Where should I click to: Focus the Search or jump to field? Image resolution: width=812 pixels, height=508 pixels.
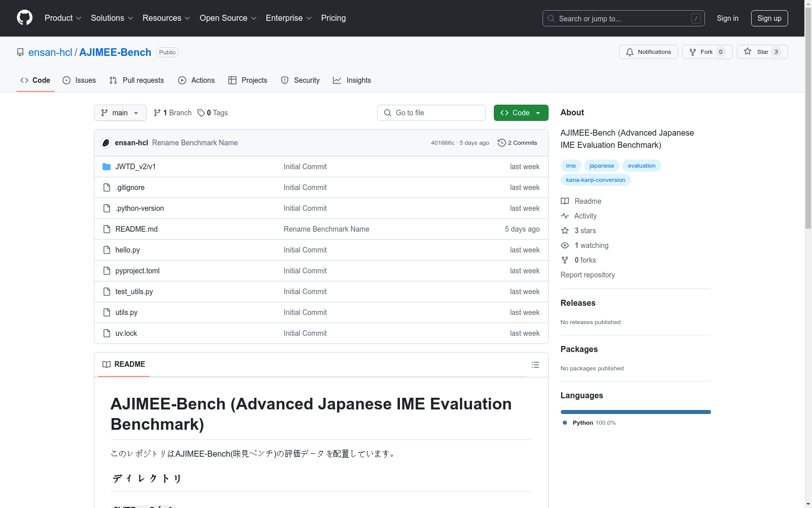623,18
